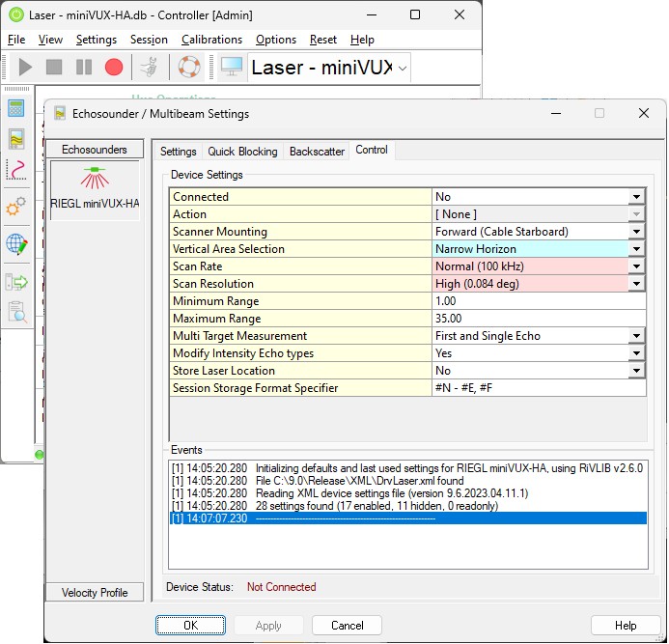
Task: Open the calculator icon in left sidebar
Action: coord(15,108)
